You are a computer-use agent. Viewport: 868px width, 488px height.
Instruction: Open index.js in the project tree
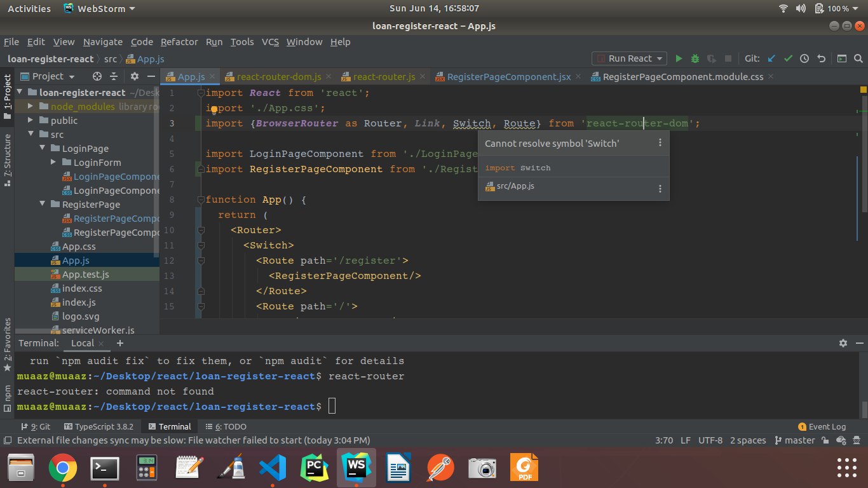(79, 302)
